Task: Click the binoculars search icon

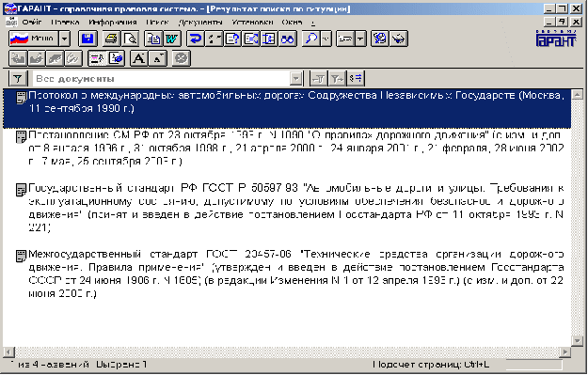Action: [288, 39]
